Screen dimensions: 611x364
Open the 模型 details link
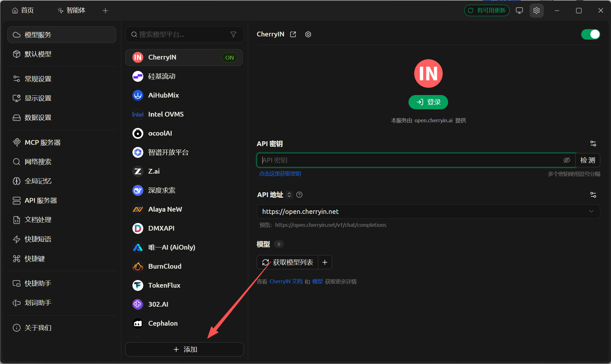318,281
